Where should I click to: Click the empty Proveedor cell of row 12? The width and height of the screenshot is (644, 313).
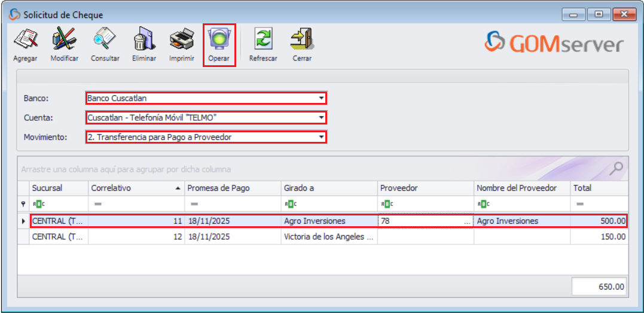(x=426, y=237)
